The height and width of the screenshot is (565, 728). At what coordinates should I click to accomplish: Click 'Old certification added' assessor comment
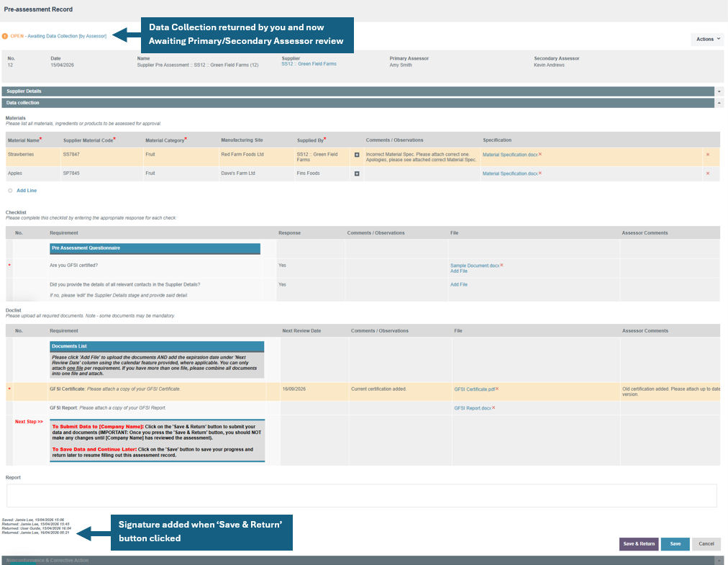pyautogui.click(x=671, y=392)
